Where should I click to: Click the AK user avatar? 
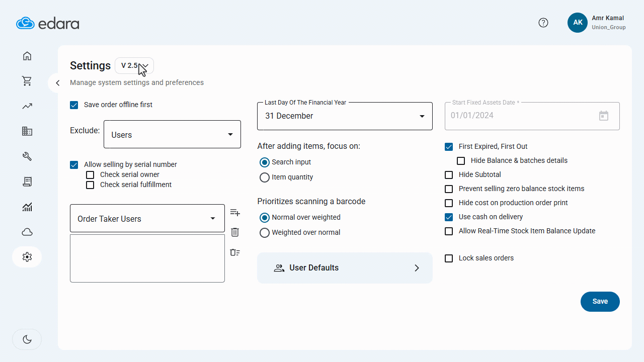(x=578, y=23)
